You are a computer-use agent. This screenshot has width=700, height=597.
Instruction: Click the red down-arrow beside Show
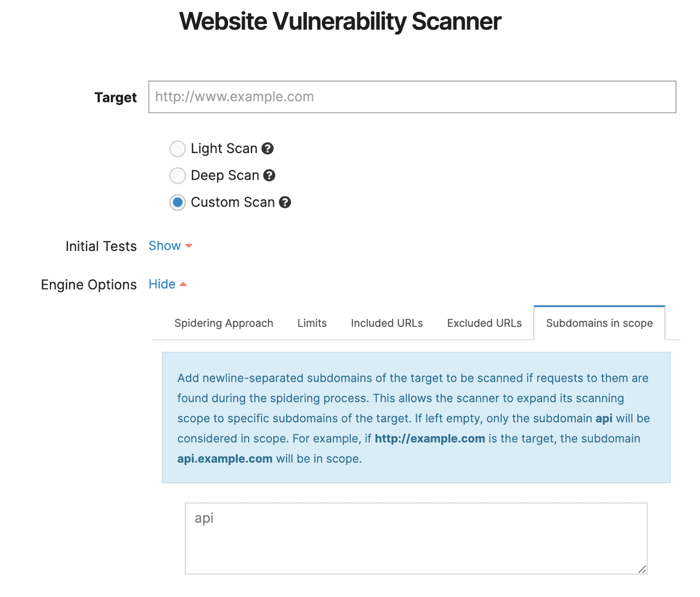(188, 246)
